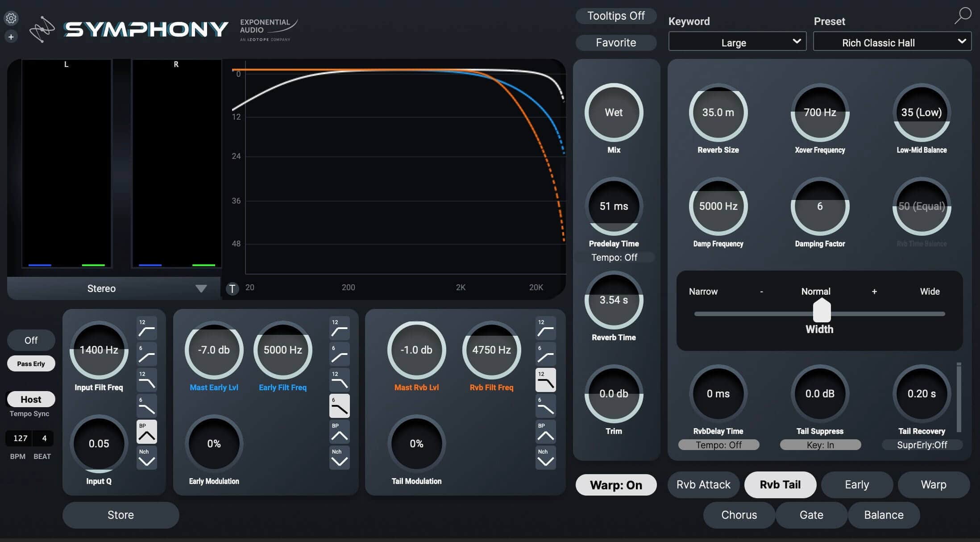Select BP band-pass in the Early filter
The height and width of the screenshot is (542, 980).
coord(339,432)
